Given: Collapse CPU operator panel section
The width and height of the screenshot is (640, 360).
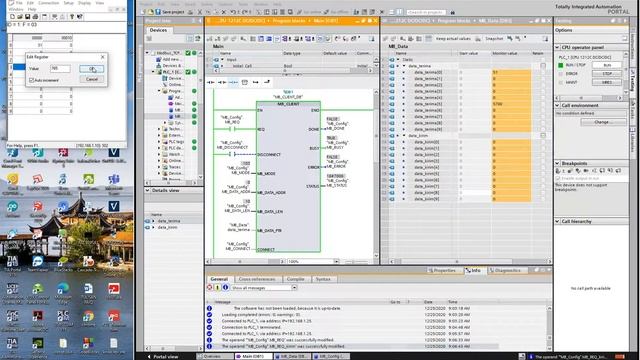Looking at the screenshot, I should click(x=558, y=47).
